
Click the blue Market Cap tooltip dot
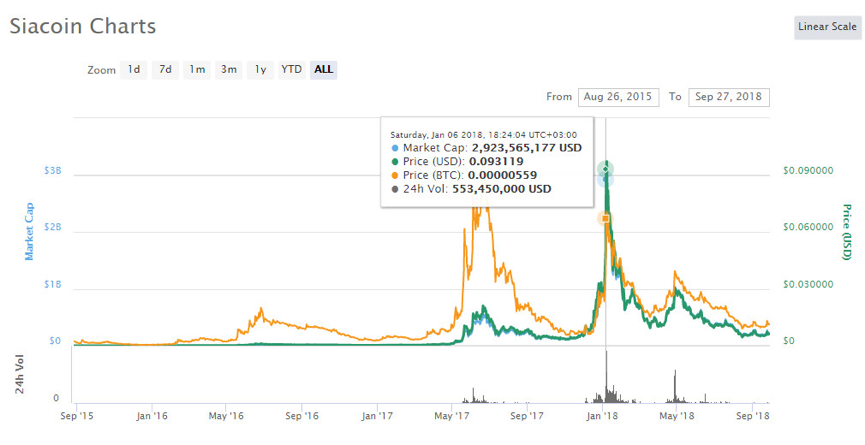tap(395, 148)
